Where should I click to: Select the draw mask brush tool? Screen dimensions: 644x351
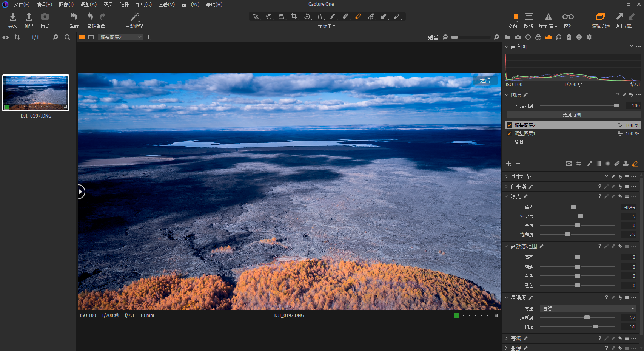pyautogui.click(x=333, y=17)
